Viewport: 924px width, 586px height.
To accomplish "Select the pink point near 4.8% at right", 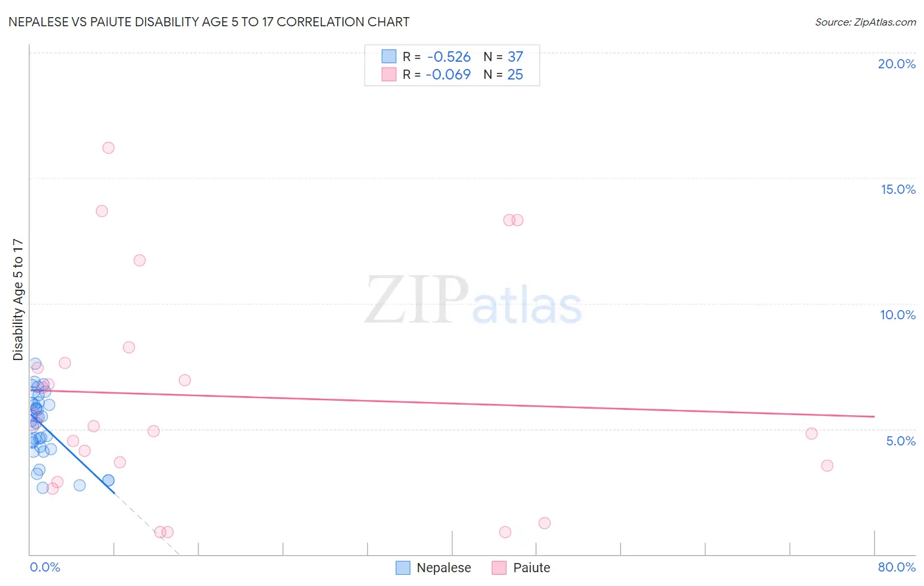I will point(812,434).
